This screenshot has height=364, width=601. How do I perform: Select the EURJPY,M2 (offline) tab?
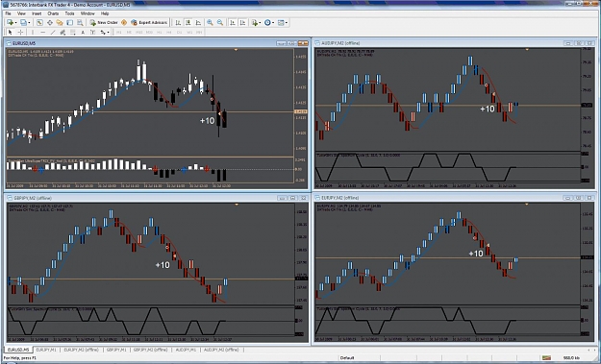81,350
